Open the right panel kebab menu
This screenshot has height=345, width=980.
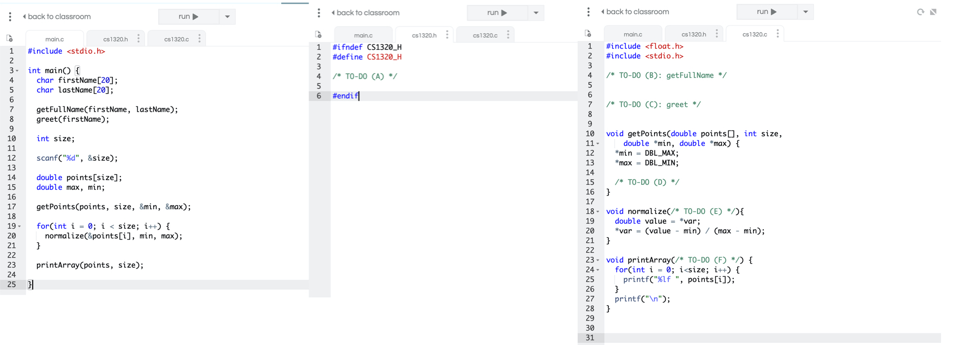(588, 12)
